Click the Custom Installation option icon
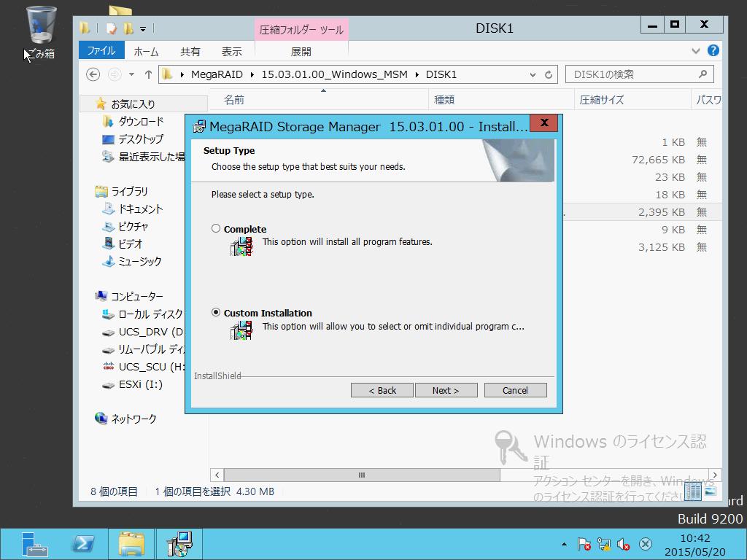The height and width of the screenshot is (560, 747). pyautogui.click(x=241, y=330)
